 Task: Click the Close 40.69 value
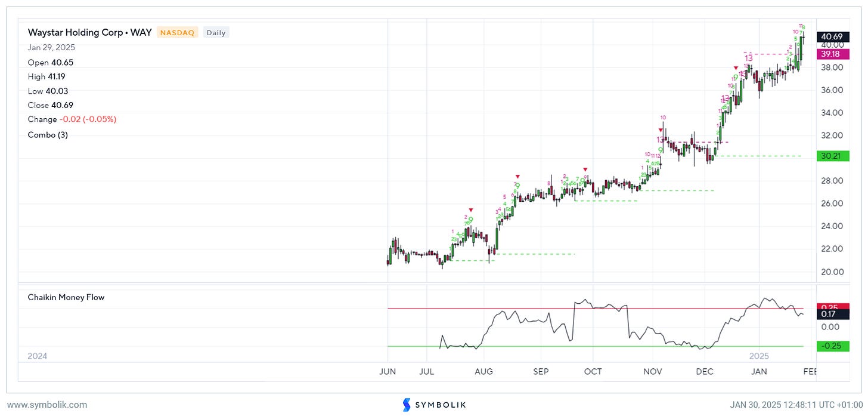pos(52,105)
